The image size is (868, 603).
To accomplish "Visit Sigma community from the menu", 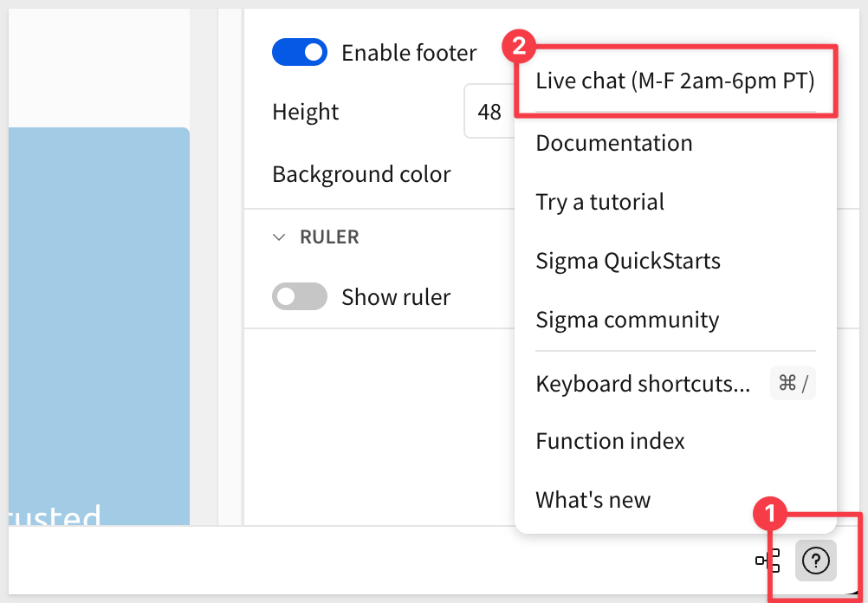I will (627, 320).
